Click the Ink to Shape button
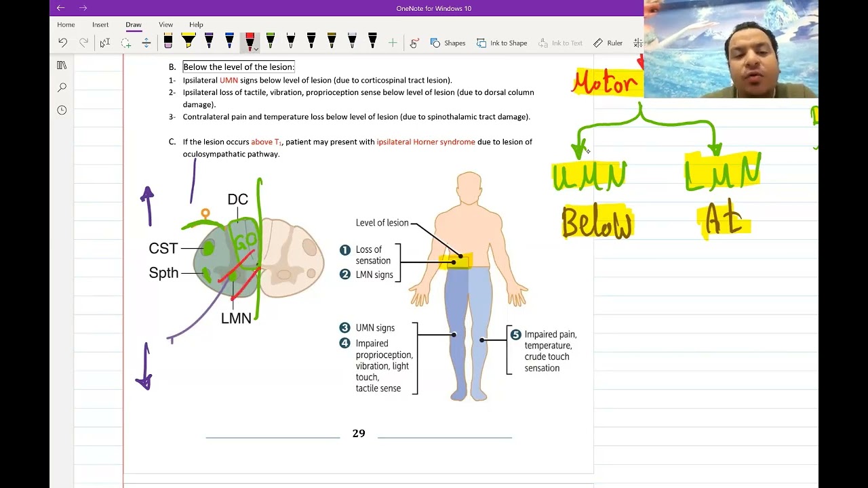 tap(502, 43)
